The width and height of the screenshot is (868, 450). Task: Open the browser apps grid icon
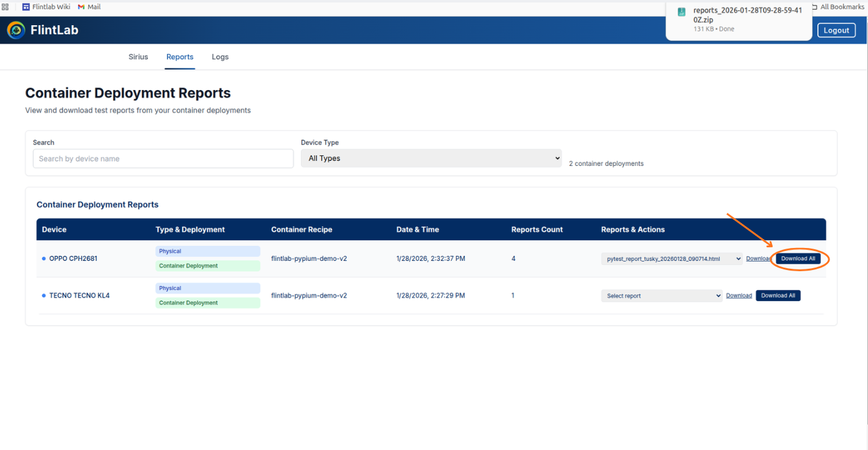[x=6, y=7]
